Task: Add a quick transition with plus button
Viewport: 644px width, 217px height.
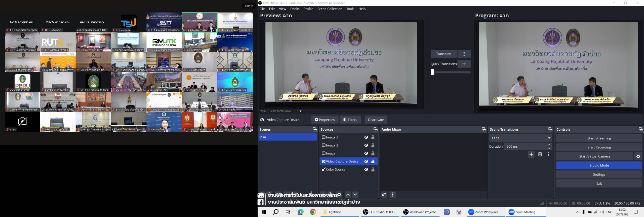Action: pos(464,64)
